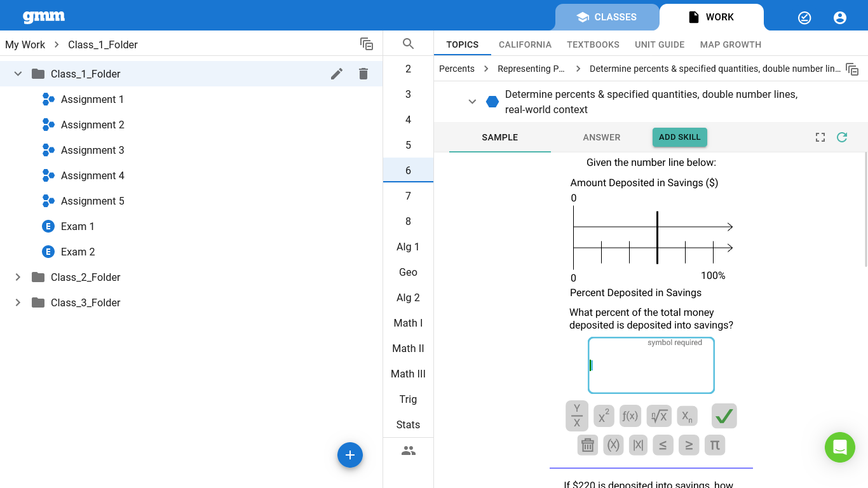Image resolution: width=868 pixels, height=488 pixels.
Task: Insert greater-than-or-equal symbol
Action: point(689,445)
